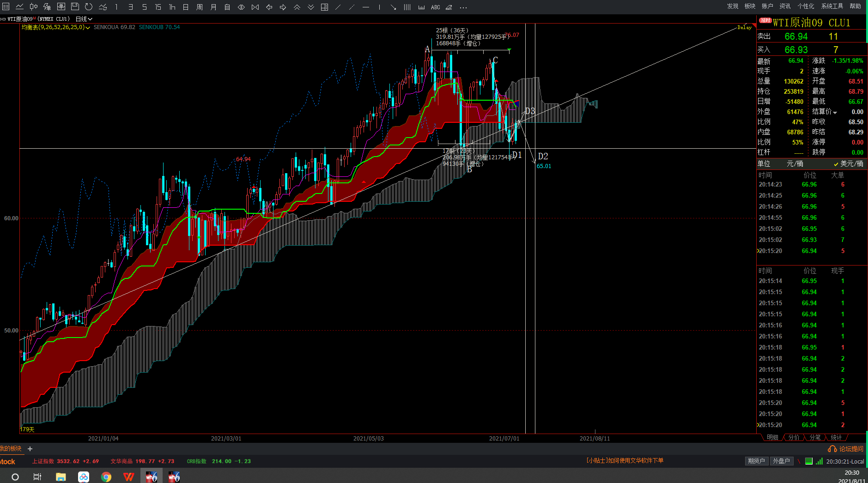Click the eraser tool in the toolbar
Viewport: 868px width, 483px height.
[x=449, y=7]
